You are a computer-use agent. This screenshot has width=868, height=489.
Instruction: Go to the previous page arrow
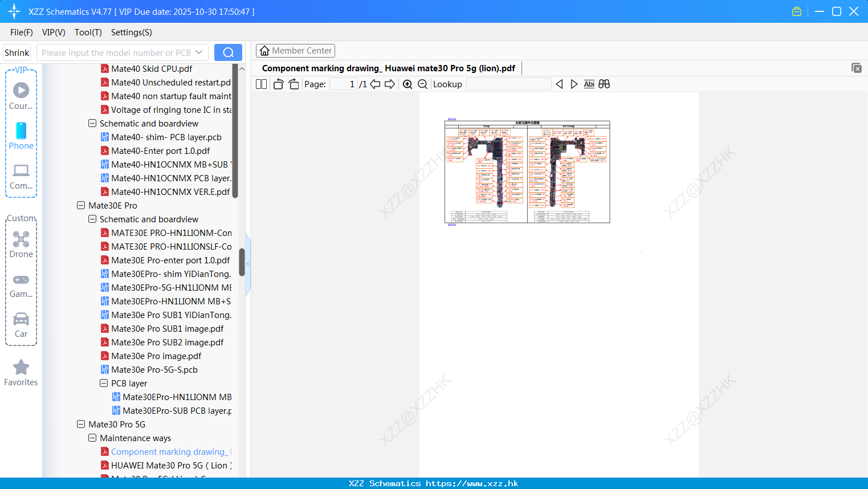[375, 84]
